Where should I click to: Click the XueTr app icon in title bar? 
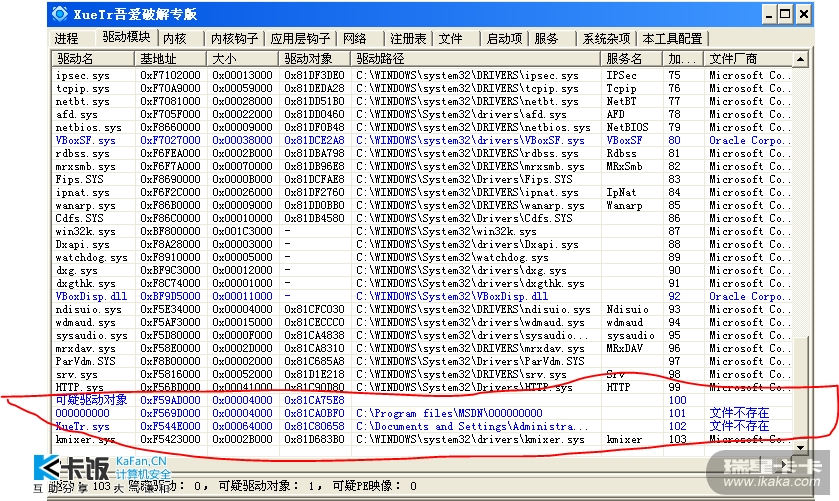click(x=60, y=13)
